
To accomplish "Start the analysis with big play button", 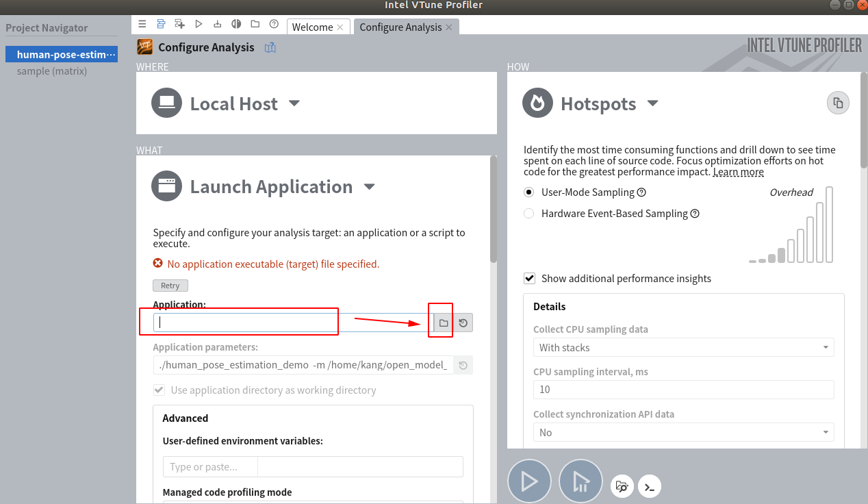I will [529, 481].
